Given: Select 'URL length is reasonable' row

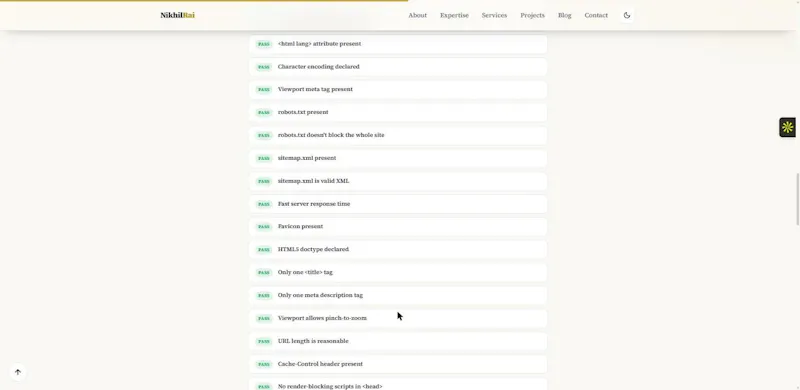Looking at the screenshot, I should coord(398,342).
